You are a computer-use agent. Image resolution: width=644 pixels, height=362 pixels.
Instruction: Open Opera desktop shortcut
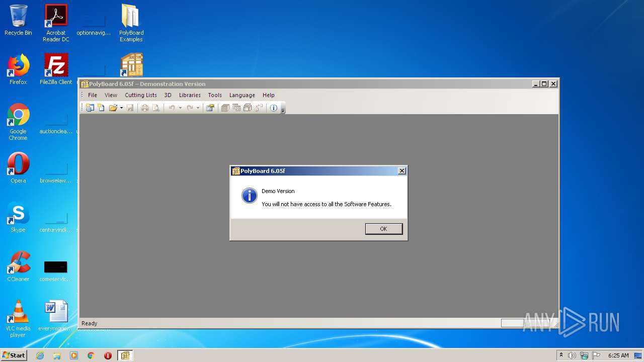[x=18, y=168]
